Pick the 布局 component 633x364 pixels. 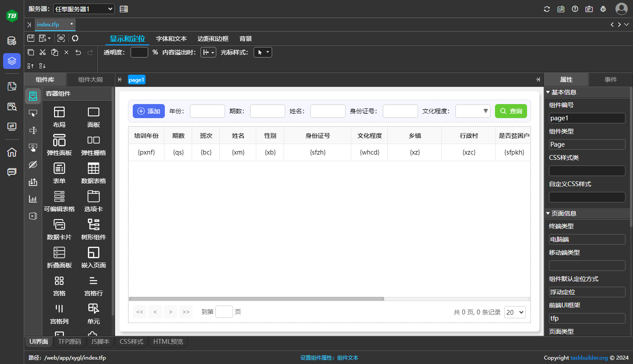[59, 117]
